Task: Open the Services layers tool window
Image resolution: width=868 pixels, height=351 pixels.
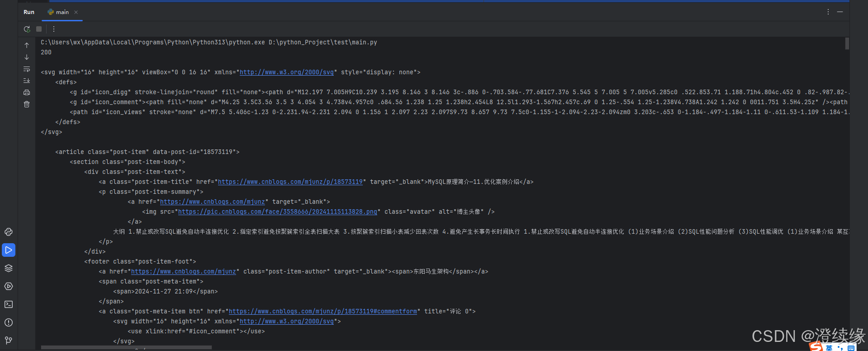Action: coord(9,268)
